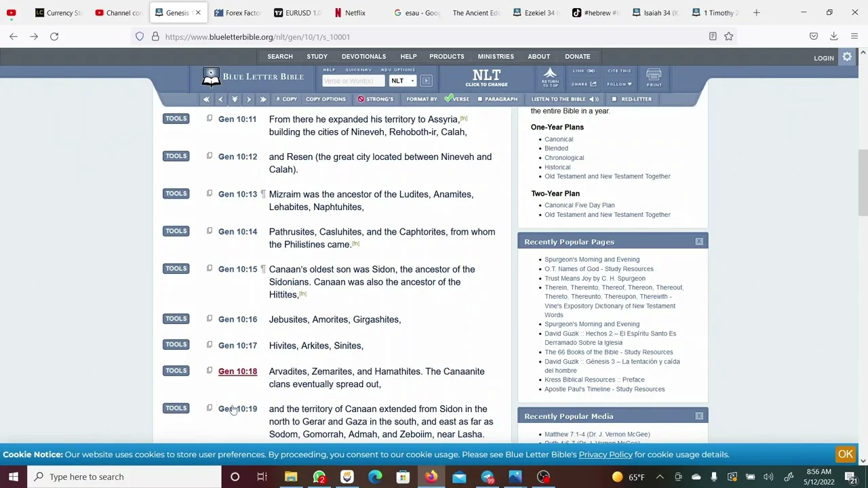Open the settings gear next to Login
The height and width of the screenshot is (488, 868).
click(x=847, y=58)
